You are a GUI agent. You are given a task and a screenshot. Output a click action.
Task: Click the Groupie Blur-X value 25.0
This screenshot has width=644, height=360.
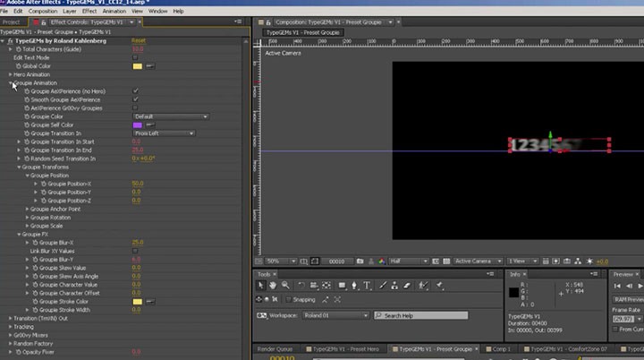pyautogui.click(x=138, y=243)
